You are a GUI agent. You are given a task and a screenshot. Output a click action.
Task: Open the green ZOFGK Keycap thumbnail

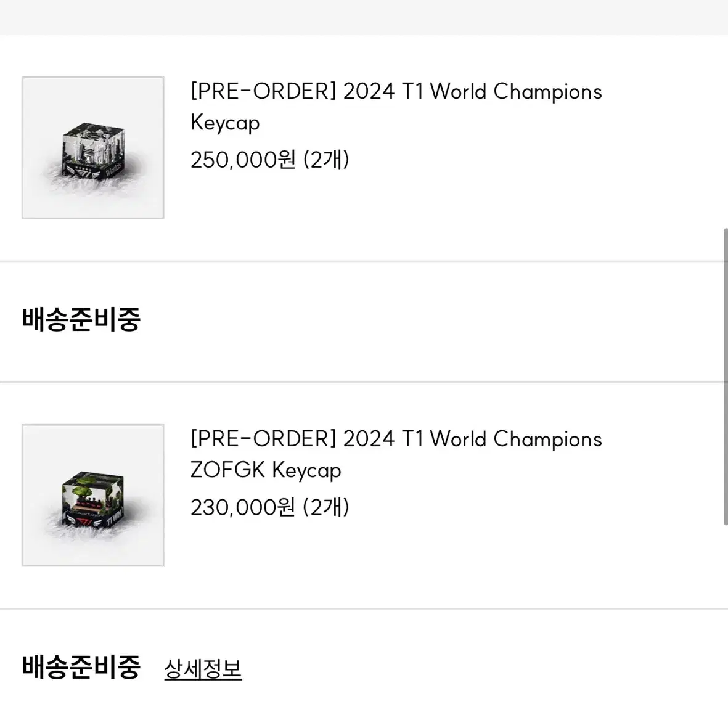pos(93,496)
